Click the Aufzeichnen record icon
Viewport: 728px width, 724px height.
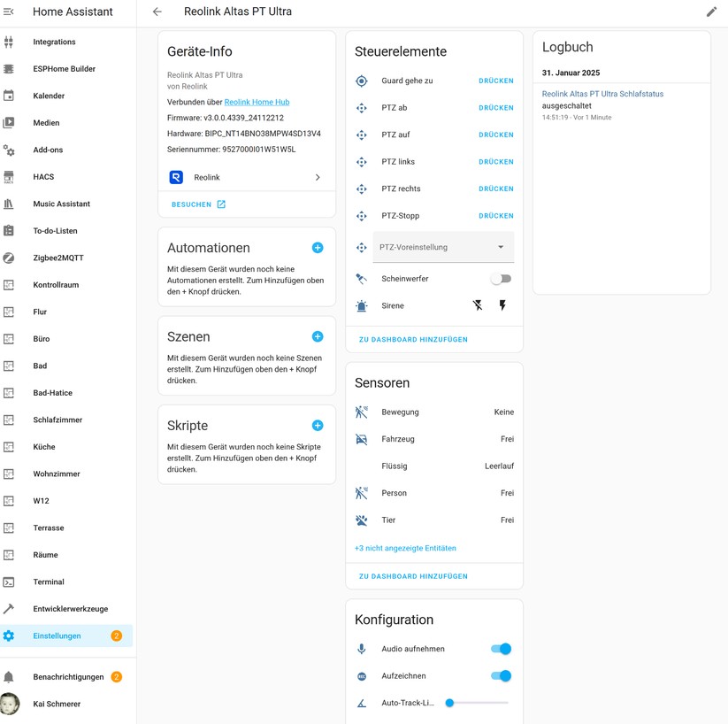362,676
